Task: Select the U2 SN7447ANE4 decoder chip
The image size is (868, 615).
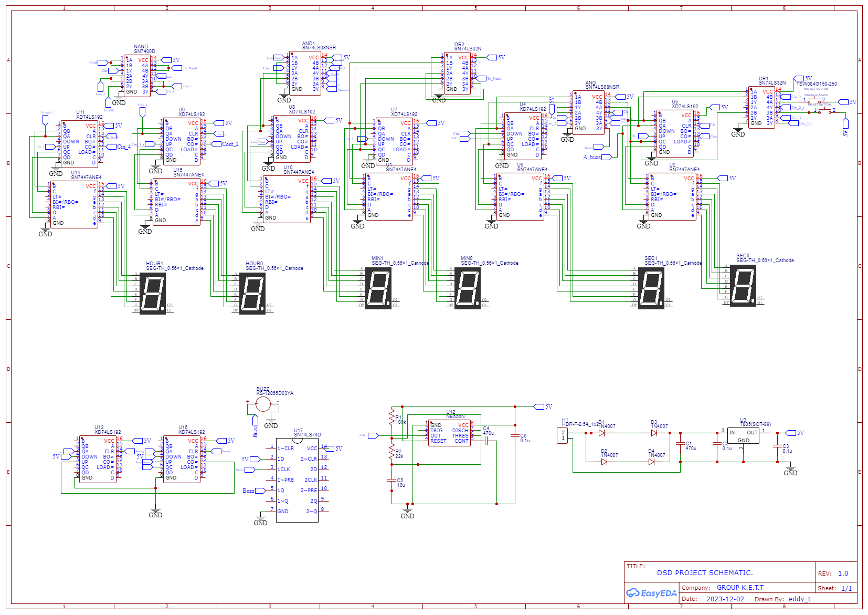Action: 672,196
